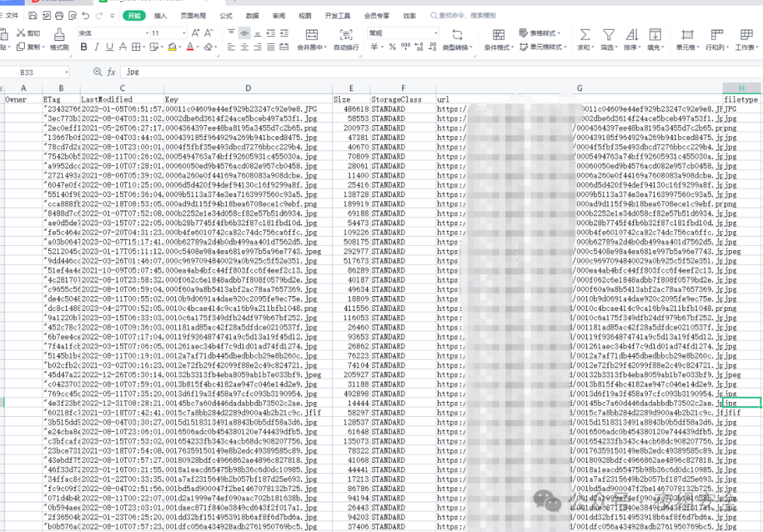Open the number format dropdown (常规)
Viewport: 763px width, 532px height.
click(x=401, y=33)
